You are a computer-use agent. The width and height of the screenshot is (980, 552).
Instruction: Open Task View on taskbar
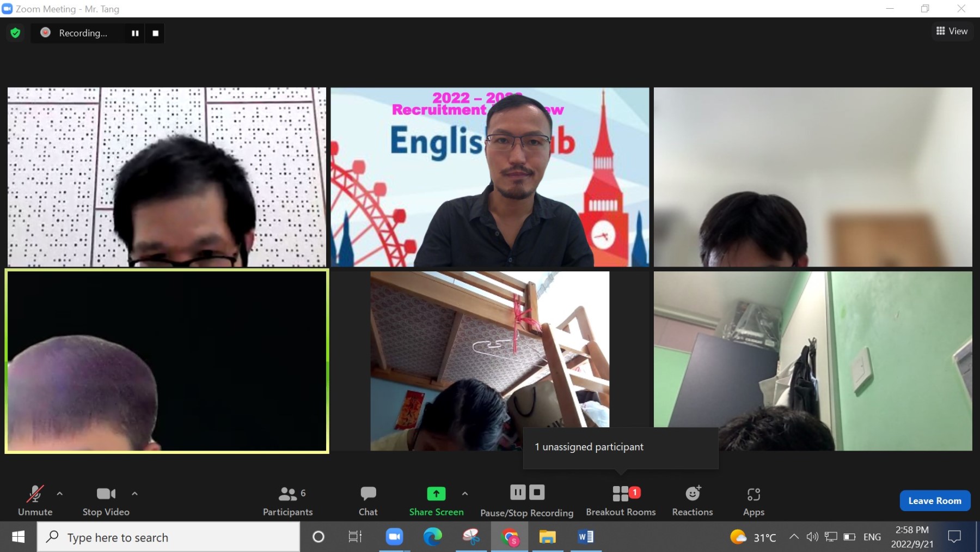click(355, 537)
